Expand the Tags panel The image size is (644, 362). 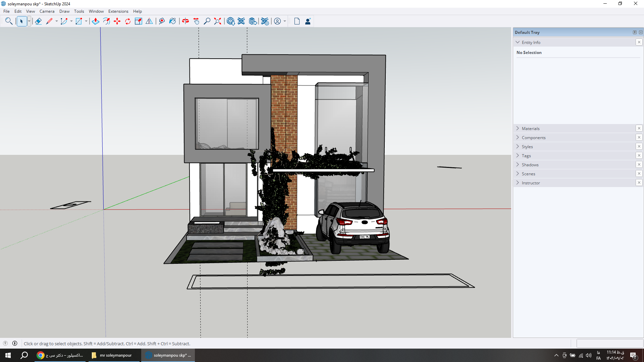[518, 156]
